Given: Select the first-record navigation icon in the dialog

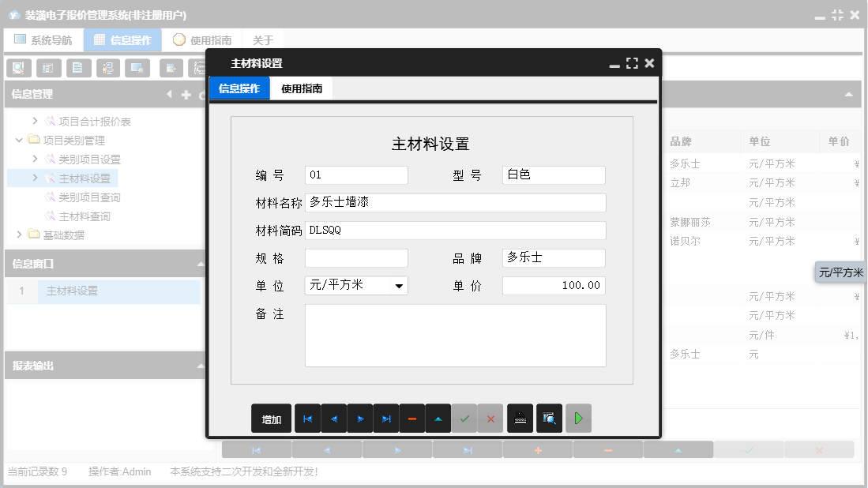Looking at the screenshot, I should [x=307, y=419].
